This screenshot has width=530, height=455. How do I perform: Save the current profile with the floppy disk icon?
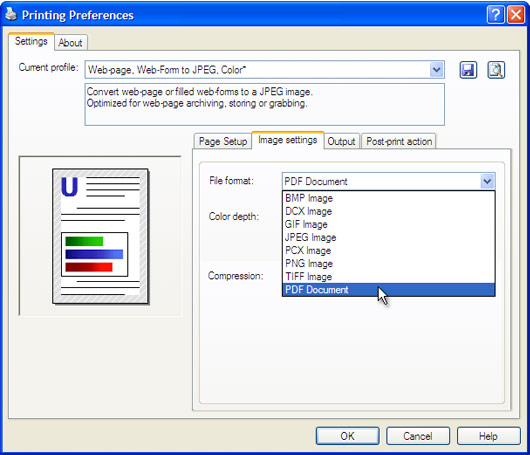pos(468,70)
